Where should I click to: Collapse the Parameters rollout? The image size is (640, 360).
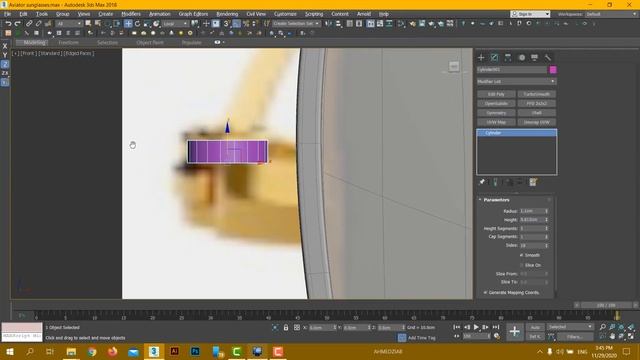click(496, 200)
